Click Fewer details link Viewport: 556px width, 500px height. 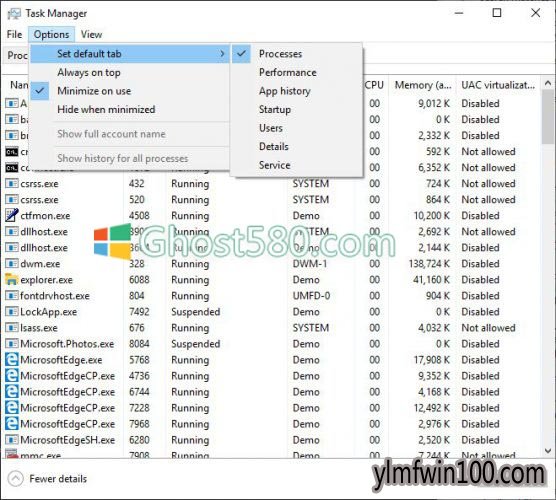[58, 479]
